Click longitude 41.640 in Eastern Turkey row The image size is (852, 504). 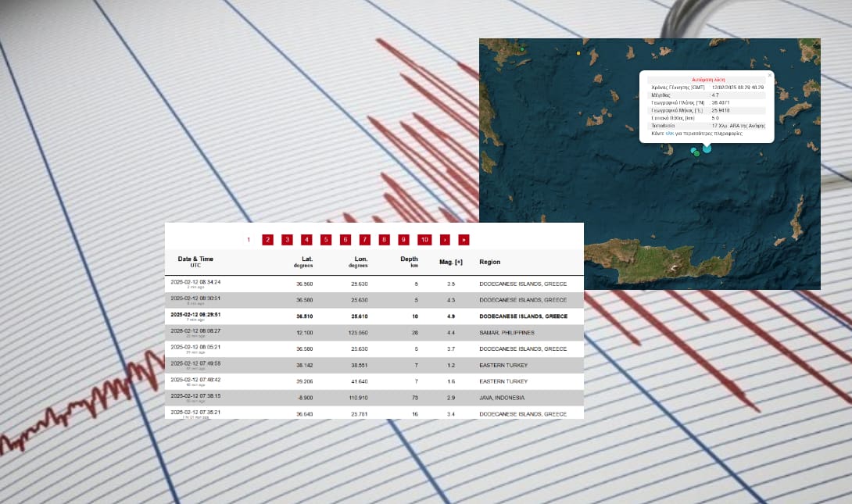click(x=359, y=381)
